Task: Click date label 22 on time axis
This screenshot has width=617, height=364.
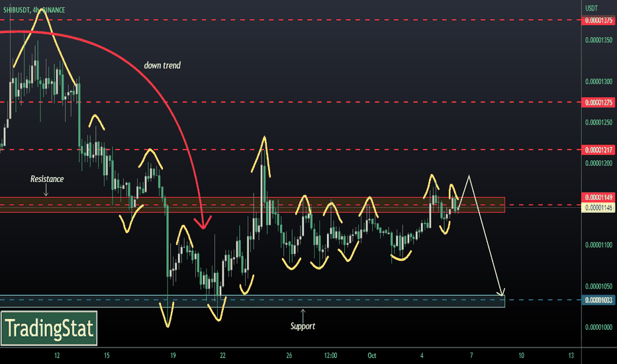Action: tap(222, 356)
